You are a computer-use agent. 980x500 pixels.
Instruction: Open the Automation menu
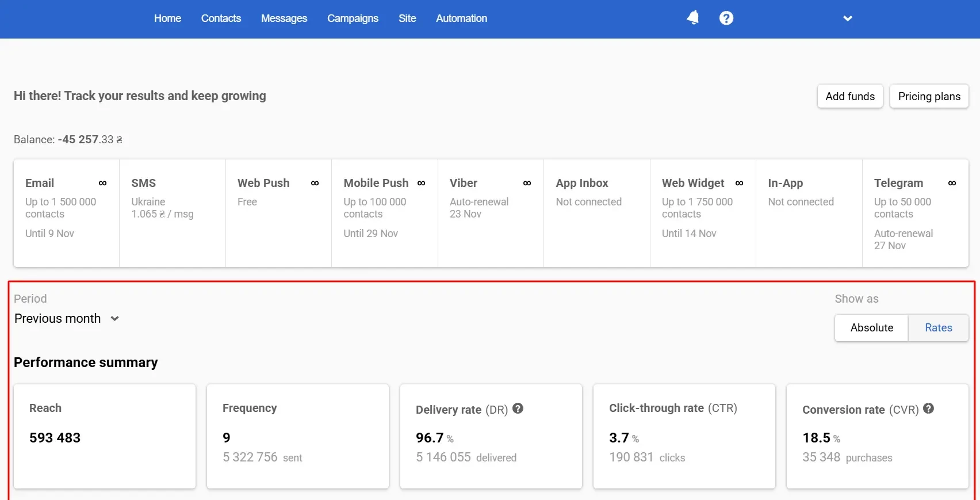tap(461, 18)
